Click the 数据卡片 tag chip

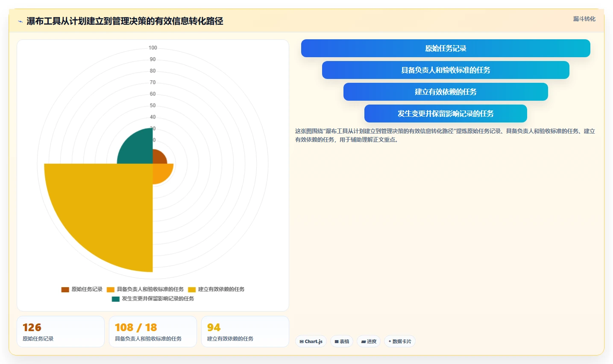point(400,341)
